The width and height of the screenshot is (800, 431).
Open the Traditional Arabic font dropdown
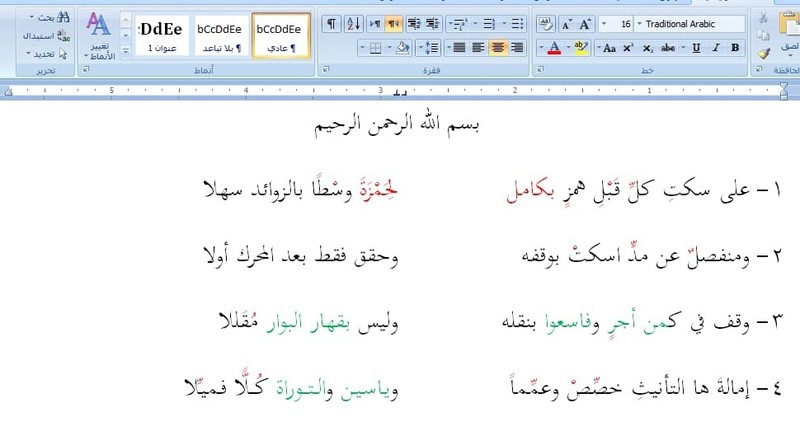pyautogui.click(x=691, y=23)
